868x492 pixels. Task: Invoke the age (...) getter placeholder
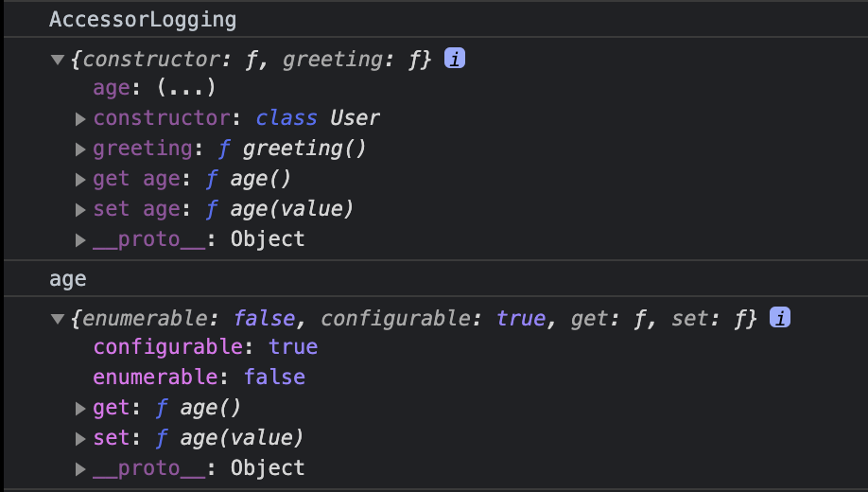click(x=186, y=88)
